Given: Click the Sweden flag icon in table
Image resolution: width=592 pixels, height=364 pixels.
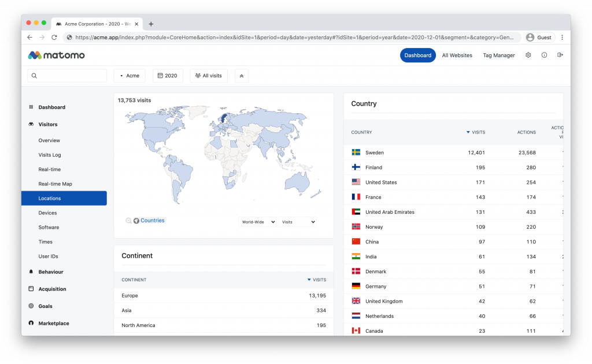Looking at the screenshot, I should (356, 153).
